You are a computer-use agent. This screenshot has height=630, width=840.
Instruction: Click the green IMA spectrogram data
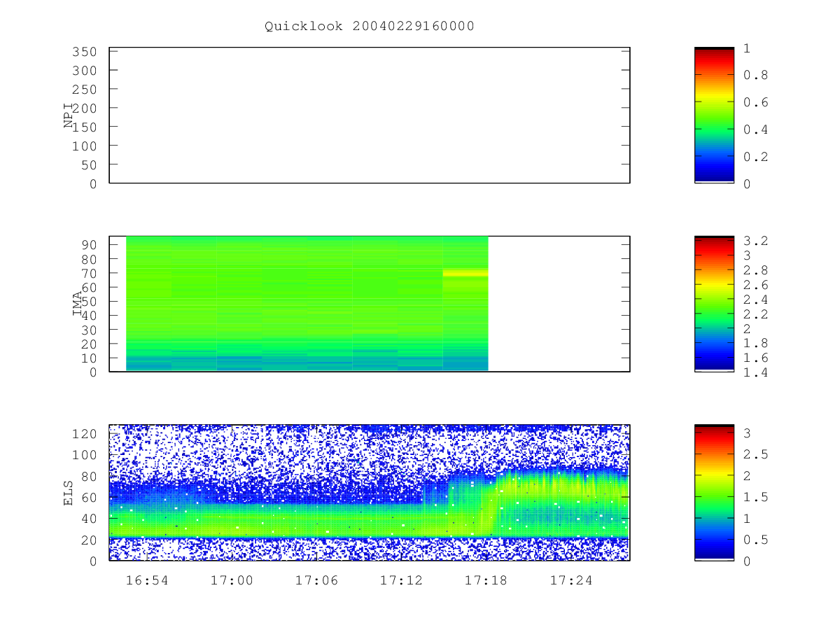[307, 304]
